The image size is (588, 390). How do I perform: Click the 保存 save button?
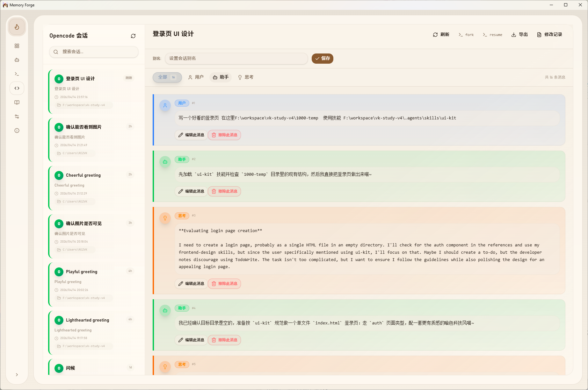pos(323,59)
